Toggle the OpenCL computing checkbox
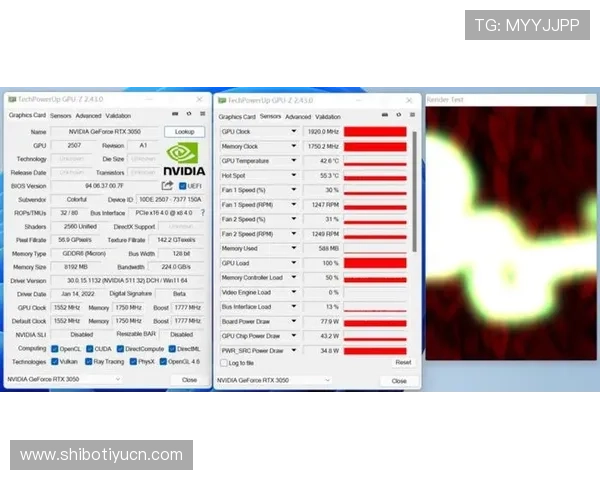Image resolution: width=600 pixels, height=480 pixels. (54, 348)
